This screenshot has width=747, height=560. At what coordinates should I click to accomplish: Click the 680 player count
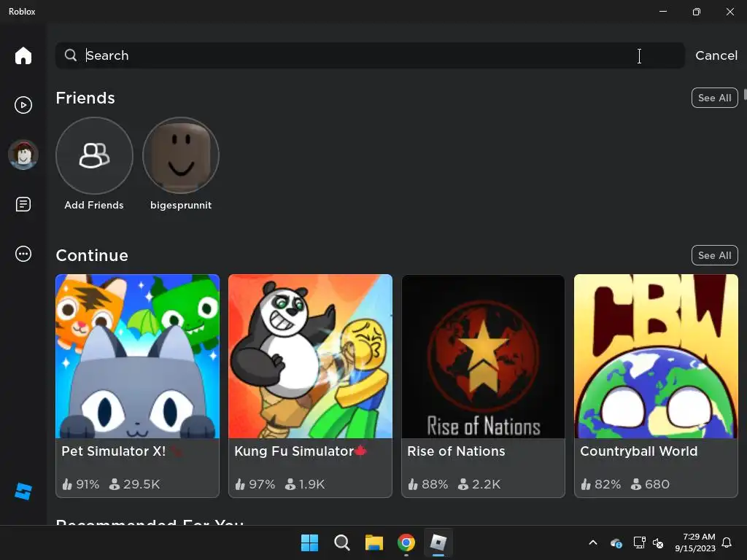650,484
